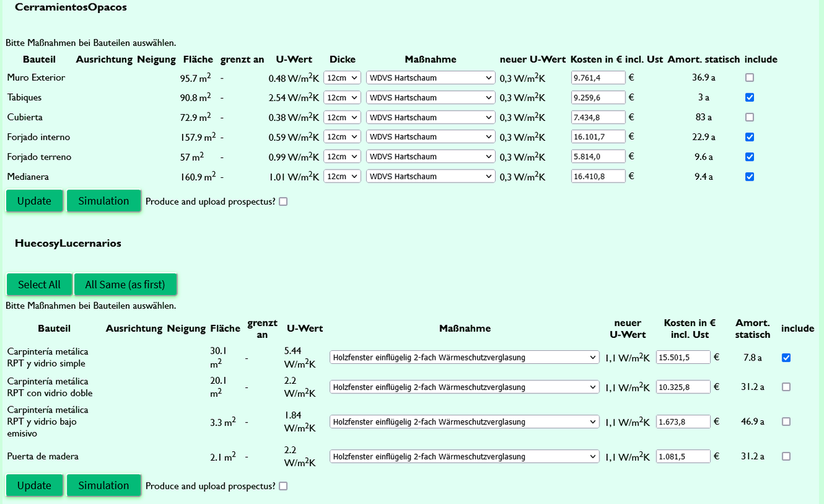Edit cost field 15.501,5 for vidrio simple

(x=683, y=357)
